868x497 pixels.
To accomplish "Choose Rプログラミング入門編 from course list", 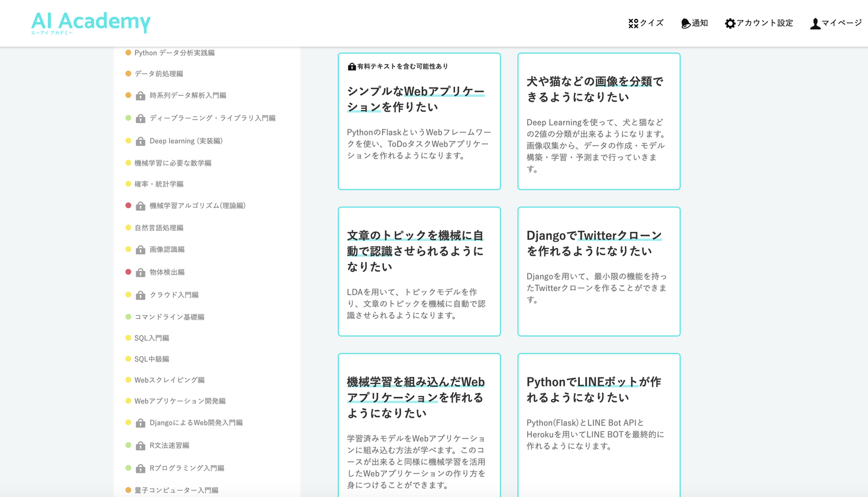I will pos(186,468).
